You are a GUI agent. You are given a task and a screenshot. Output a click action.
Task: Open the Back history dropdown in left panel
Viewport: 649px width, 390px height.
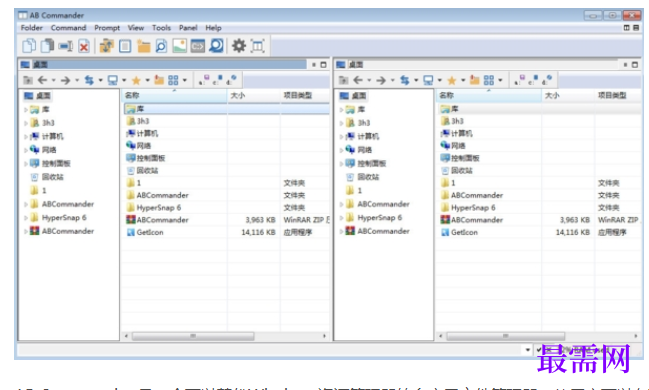coord(53,80)
